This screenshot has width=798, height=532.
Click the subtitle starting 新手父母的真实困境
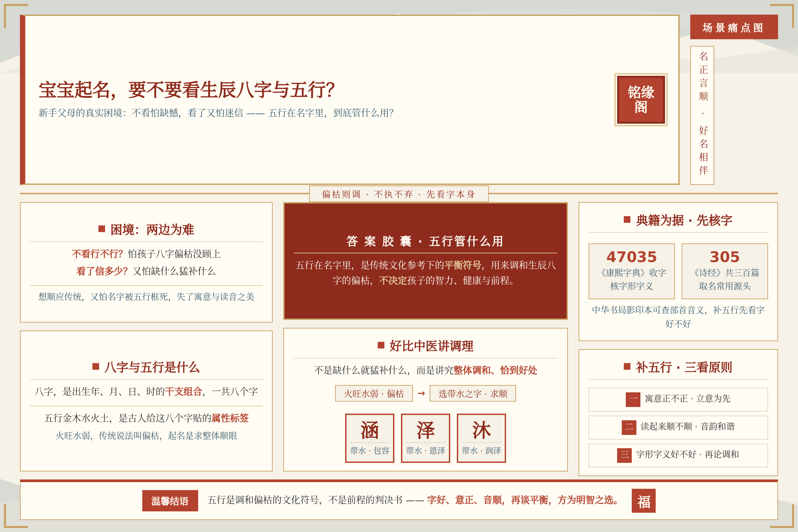coord(216,113)
